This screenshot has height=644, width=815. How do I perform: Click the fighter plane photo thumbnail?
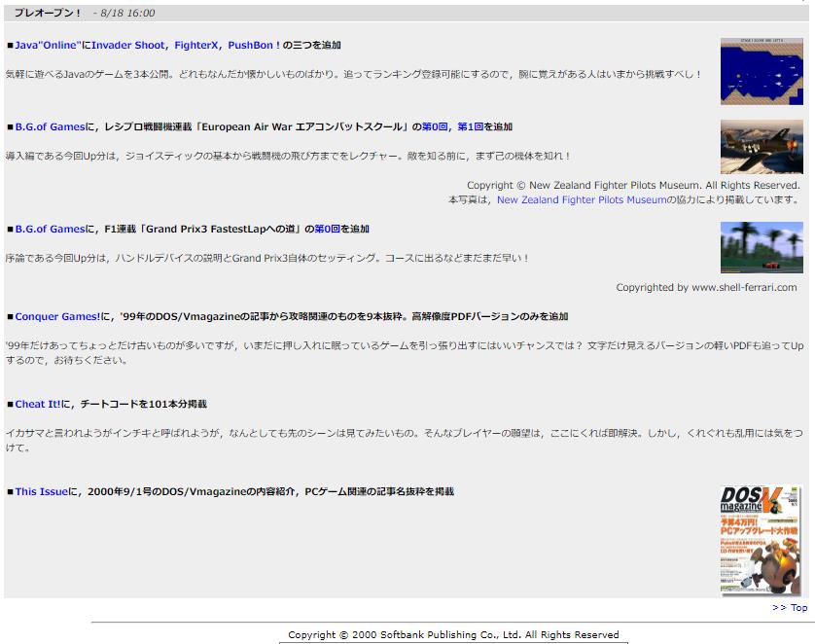click(x=762, y=147)
